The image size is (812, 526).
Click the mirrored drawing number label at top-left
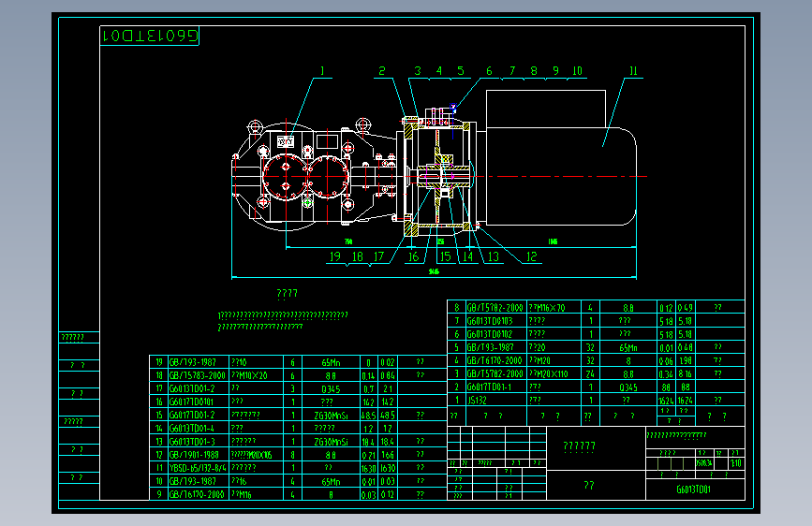(x=150, y=36)
